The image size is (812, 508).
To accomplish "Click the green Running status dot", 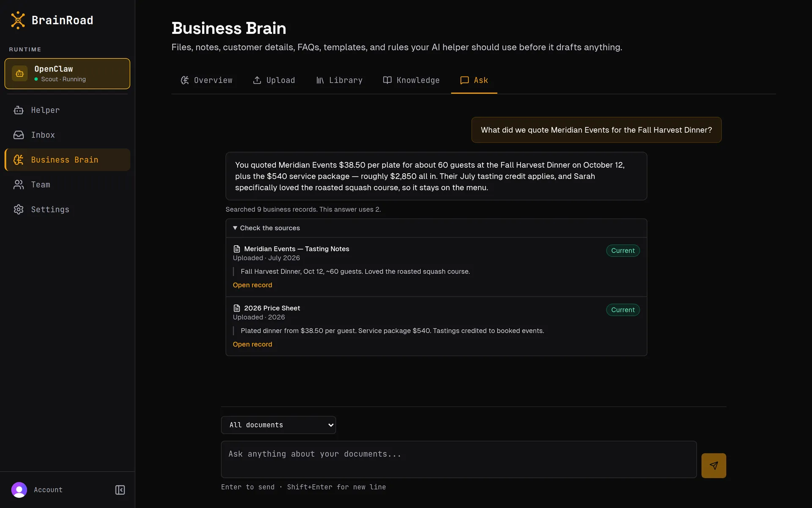I will click(36, 79).
